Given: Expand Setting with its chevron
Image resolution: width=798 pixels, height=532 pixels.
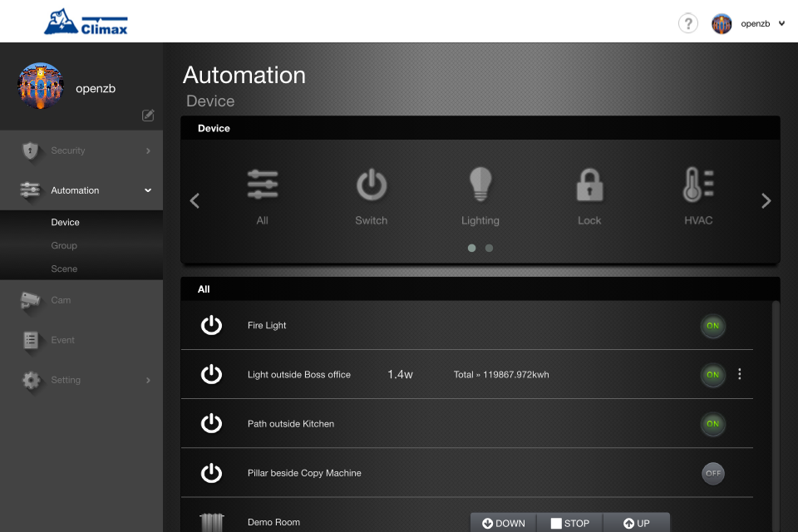Looking at the screenshot, I should click(148, 380).
